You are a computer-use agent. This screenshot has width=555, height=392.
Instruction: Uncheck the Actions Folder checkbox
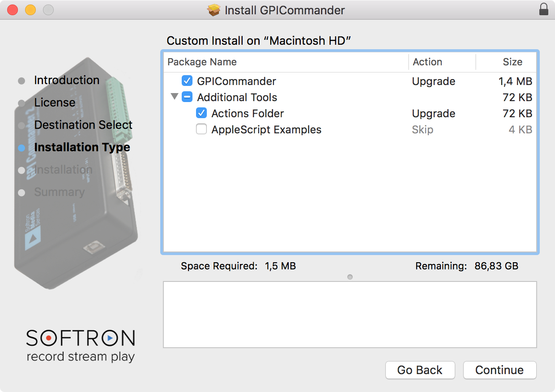point(201,113)
